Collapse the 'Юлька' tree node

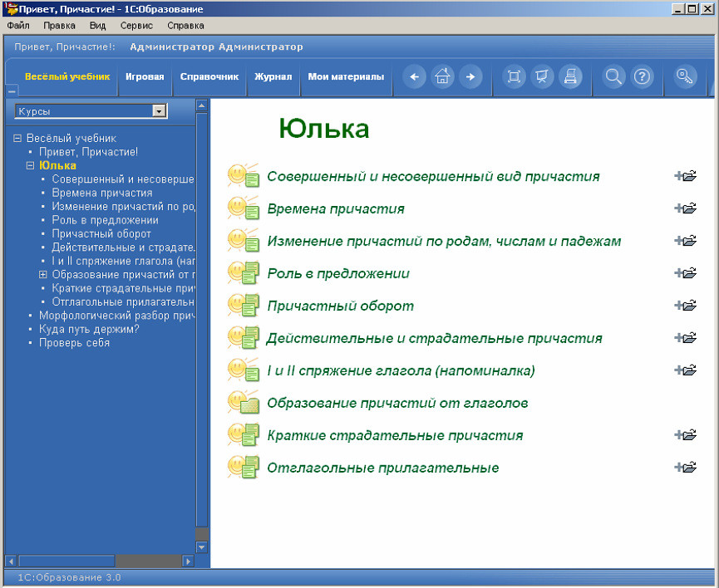point(30,165)
